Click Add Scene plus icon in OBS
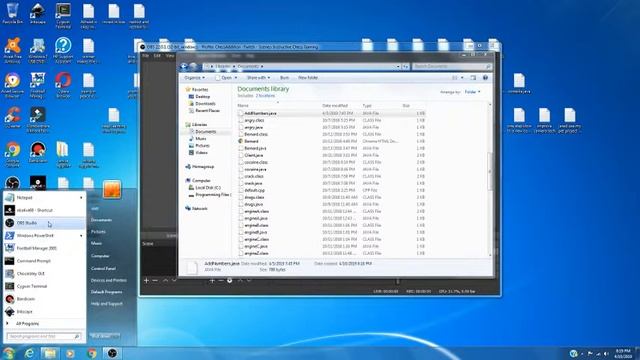The height and width of the screenshot is (360, 640). 146,280
